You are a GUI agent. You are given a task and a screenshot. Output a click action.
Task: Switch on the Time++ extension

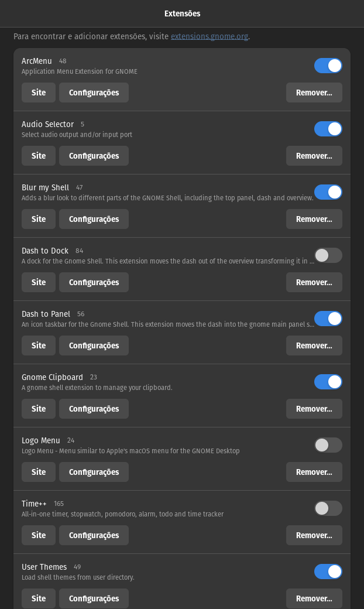pyautogui.click(x=328, y=508)
